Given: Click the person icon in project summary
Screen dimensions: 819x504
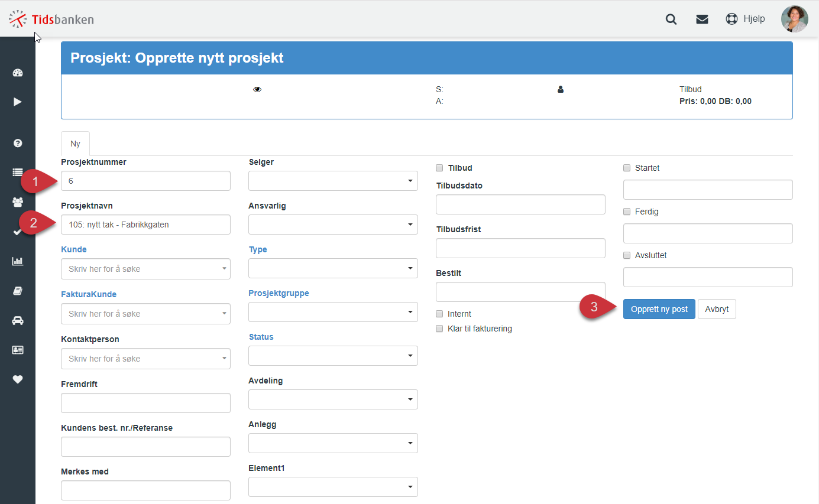Looking at the screenshot, I should click(x=561, y=90).
